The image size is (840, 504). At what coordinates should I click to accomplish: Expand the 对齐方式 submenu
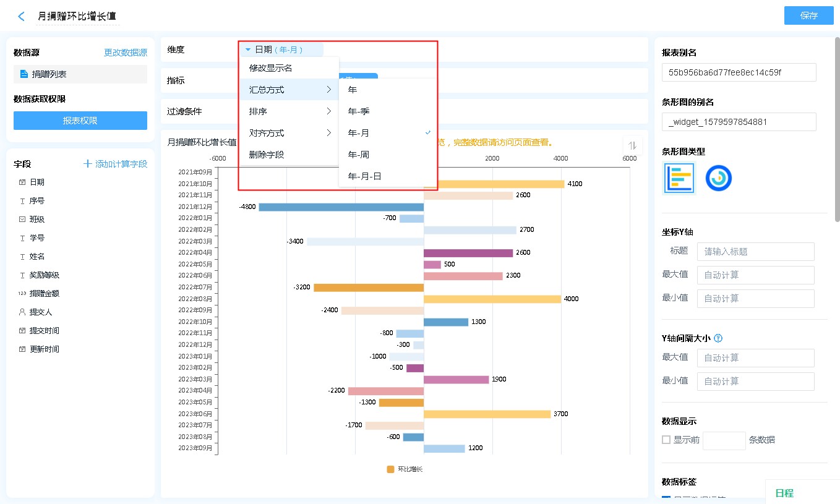coord(289,133)
